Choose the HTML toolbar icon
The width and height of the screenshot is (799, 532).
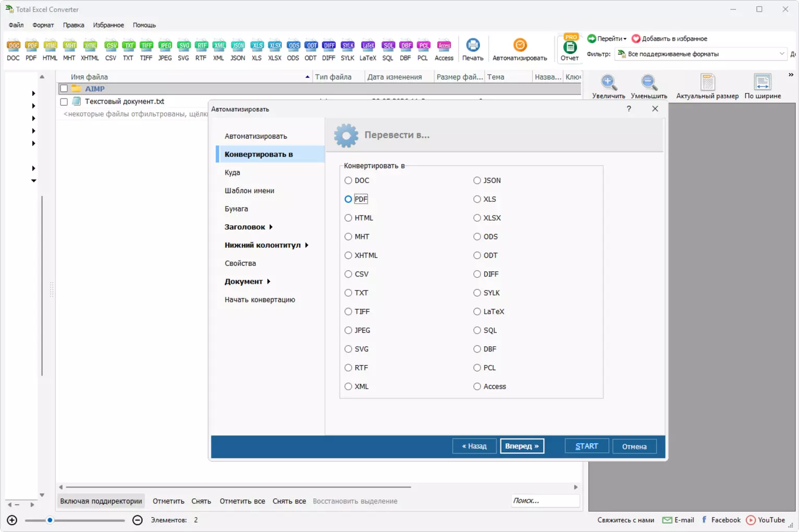tap(50, 50)
